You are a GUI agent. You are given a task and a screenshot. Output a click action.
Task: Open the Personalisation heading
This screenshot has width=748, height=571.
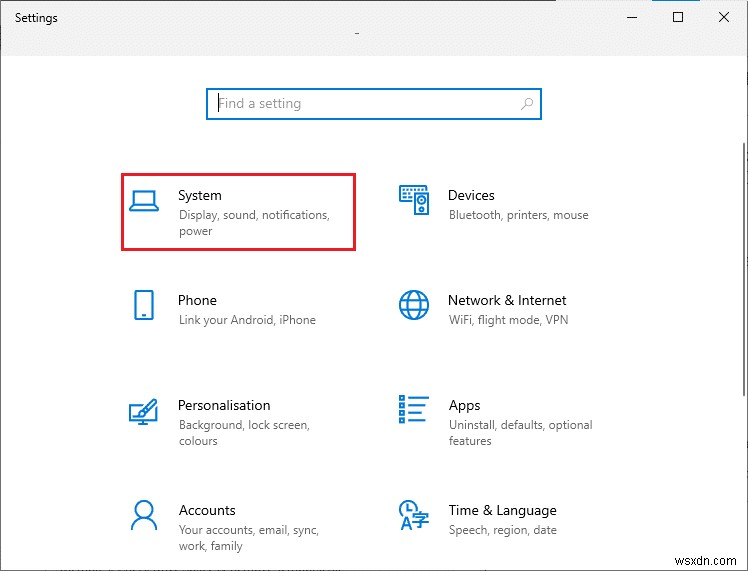224,405
